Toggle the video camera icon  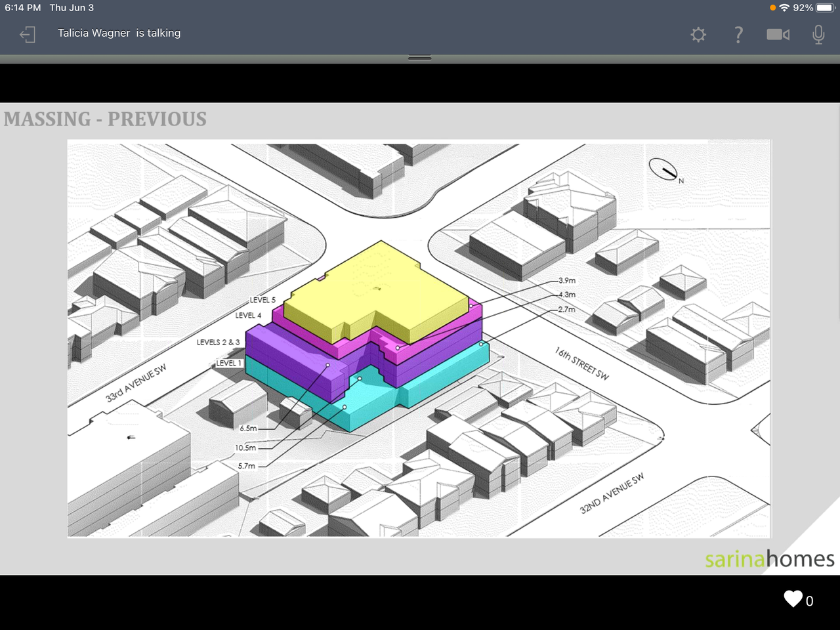pyautogui.click(x=778, y=34)
